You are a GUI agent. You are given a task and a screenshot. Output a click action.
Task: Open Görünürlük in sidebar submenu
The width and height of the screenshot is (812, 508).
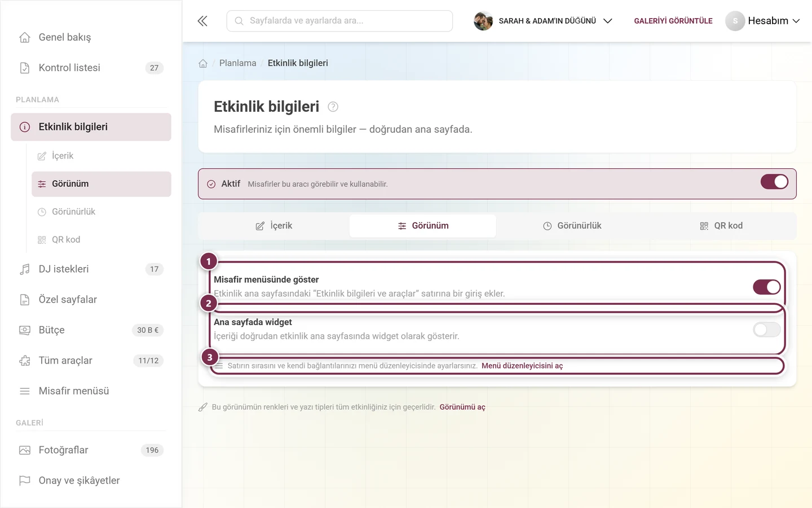click(101, 212)
